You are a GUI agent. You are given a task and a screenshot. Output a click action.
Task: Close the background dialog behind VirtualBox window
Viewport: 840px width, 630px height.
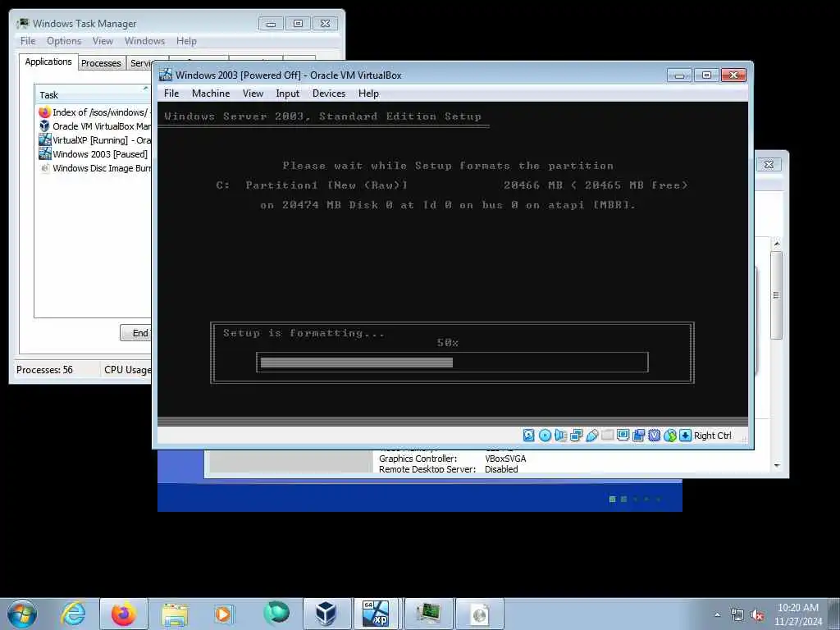click(769, 164)
